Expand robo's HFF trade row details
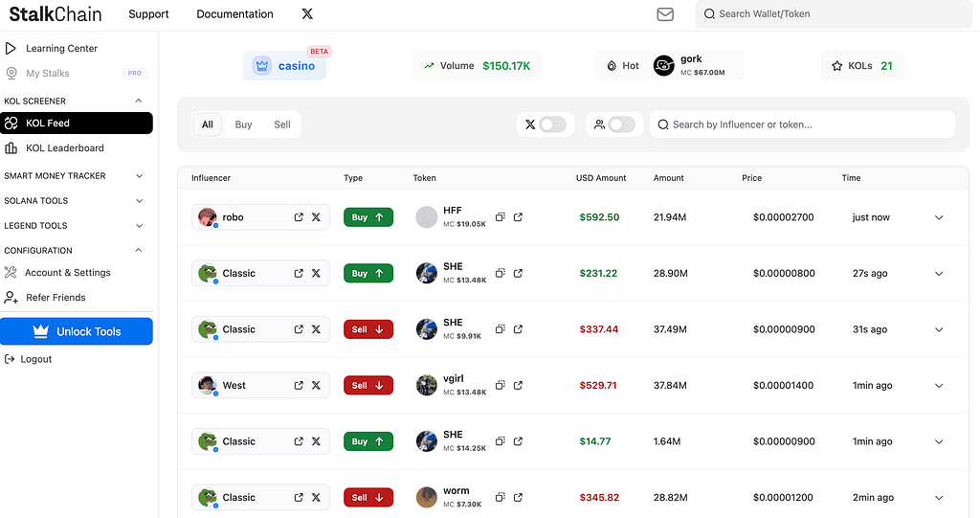This screenshot has height=518, width=980. point(939,217)
